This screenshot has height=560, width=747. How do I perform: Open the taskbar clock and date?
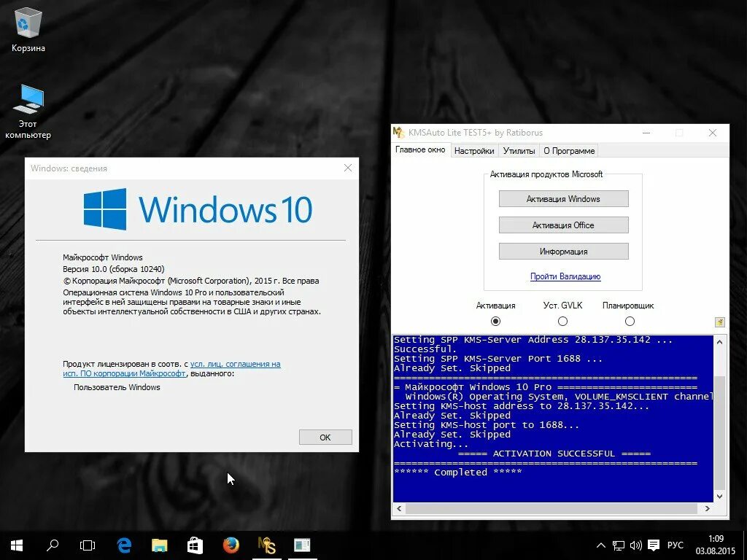click(716, 545)
